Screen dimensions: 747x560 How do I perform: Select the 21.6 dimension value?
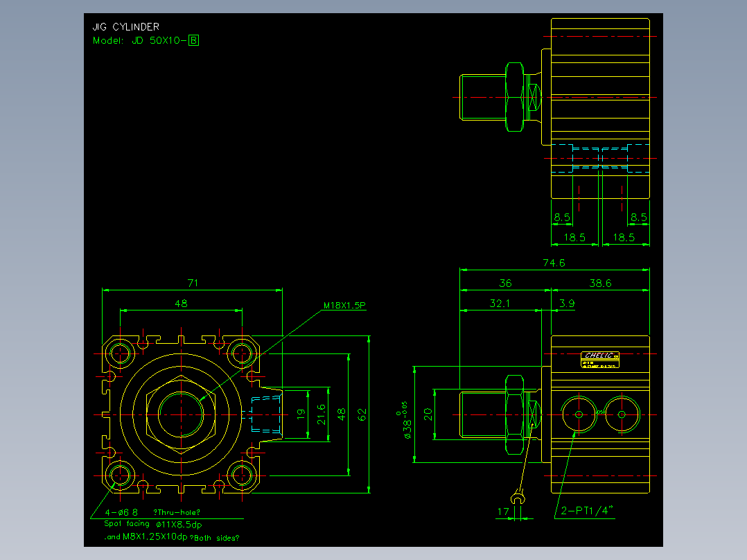322,414
